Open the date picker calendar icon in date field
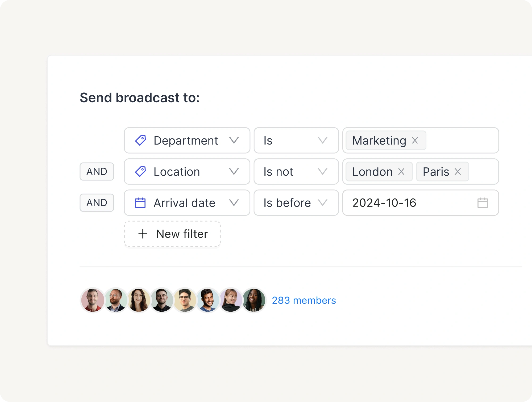This screenshot has width=532, height=402. tap(483, 203)
